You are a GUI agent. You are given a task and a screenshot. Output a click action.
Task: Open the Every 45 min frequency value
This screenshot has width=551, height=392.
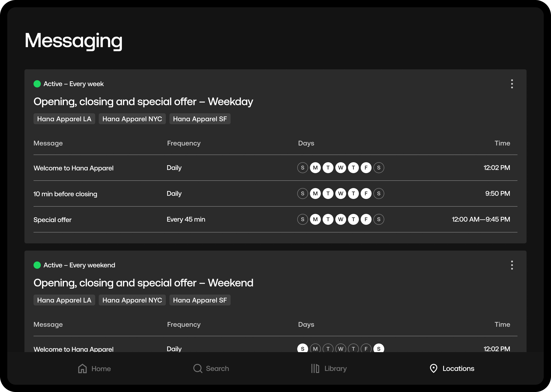point(186,219)
